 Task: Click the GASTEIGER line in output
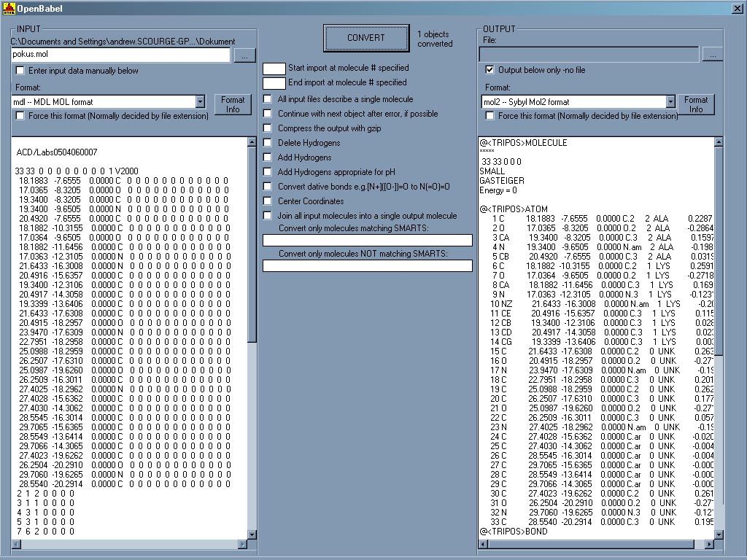click(x=502, y=181)
